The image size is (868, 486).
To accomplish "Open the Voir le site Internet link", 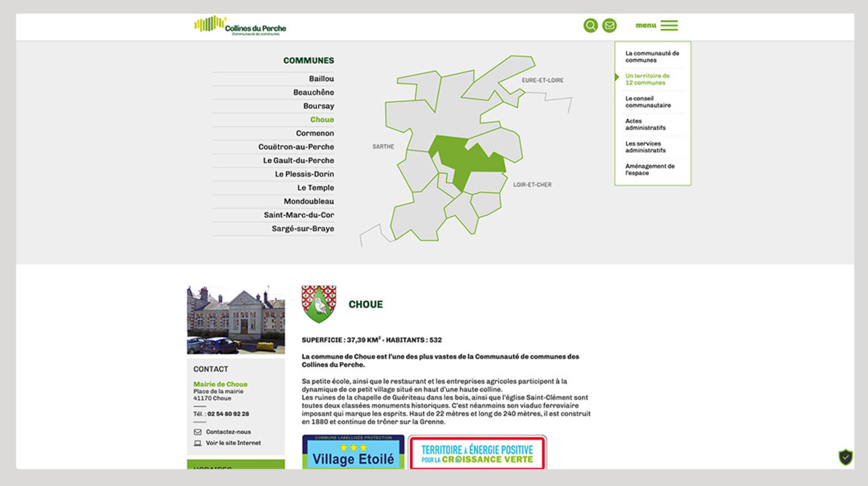I will tap(234, 443).
